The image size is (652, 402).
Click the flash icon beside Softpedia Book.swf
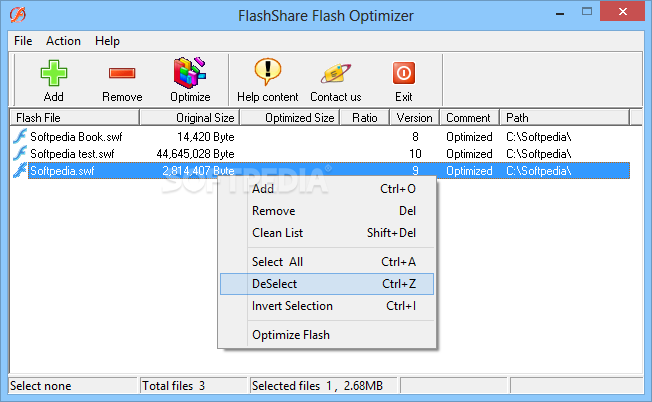click(20, 136)
